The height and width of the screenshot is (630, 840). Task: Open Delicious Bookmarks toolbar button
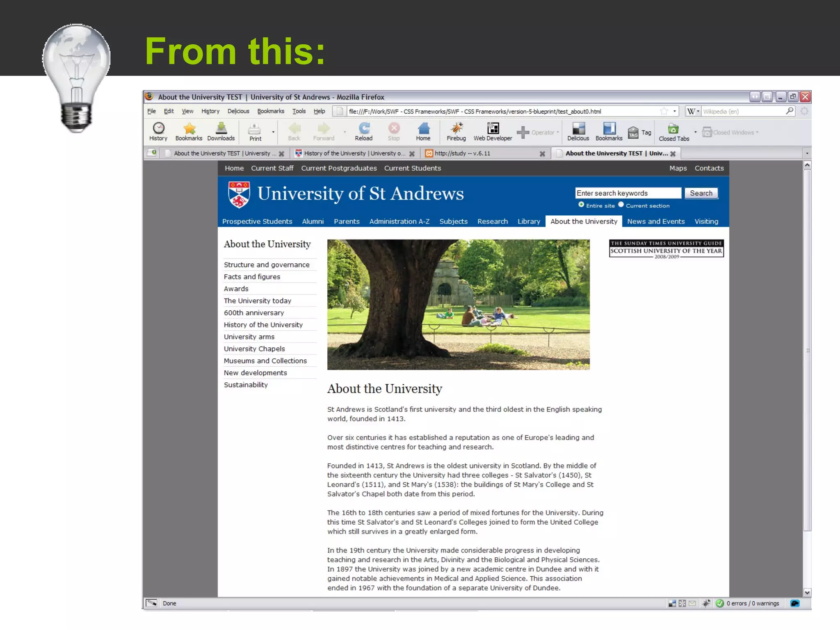tap(609, 132)
